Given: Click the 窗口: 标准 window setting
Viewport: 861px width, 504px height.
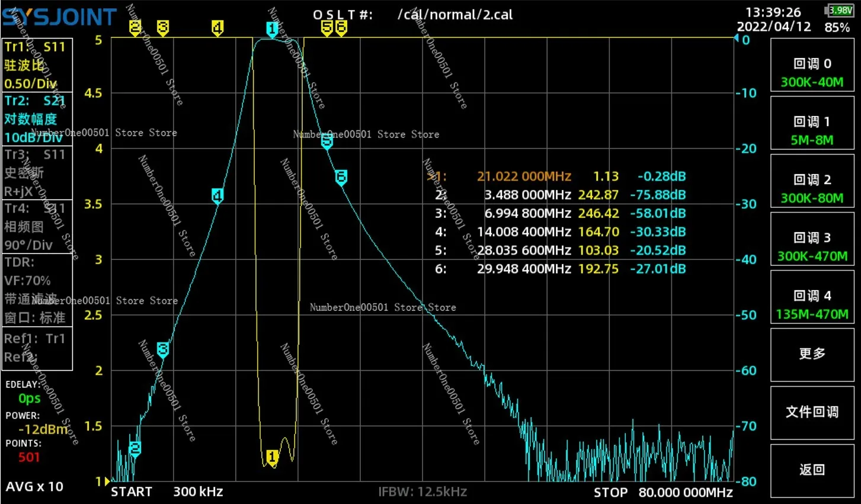Looking at the screenshot, I should (35, 317).
